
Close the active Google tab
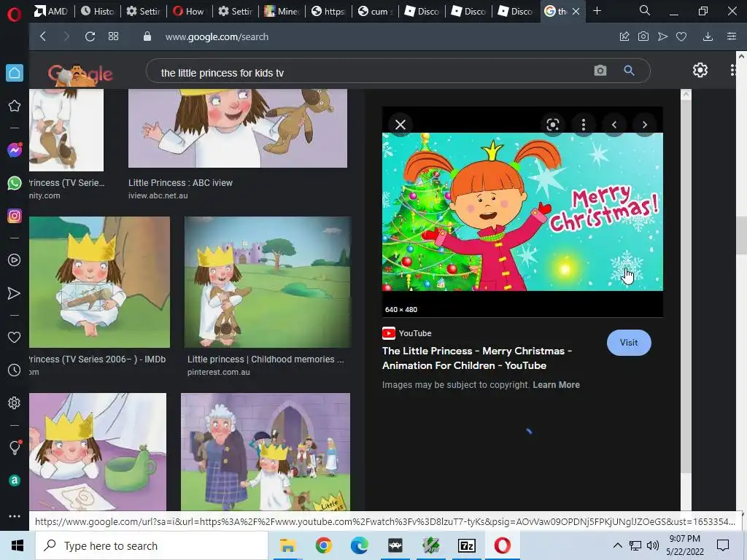pos(576,11)
